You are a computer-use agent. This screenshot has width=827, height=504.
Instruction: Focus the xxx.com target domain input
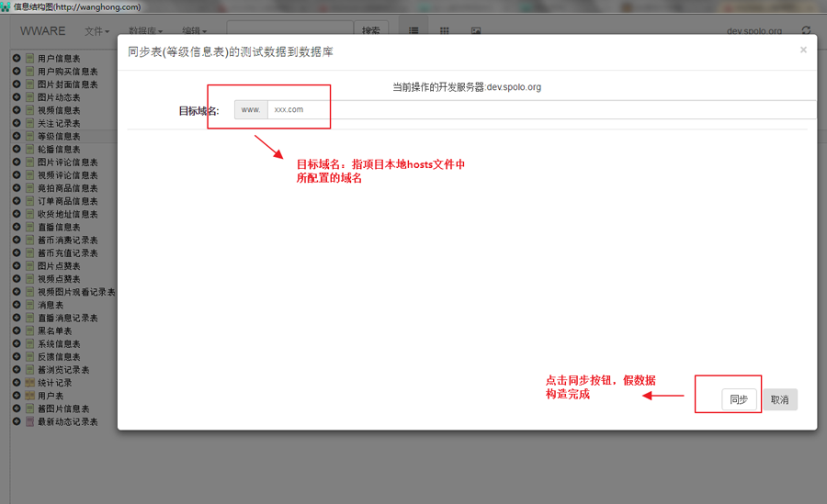(541, 109)
